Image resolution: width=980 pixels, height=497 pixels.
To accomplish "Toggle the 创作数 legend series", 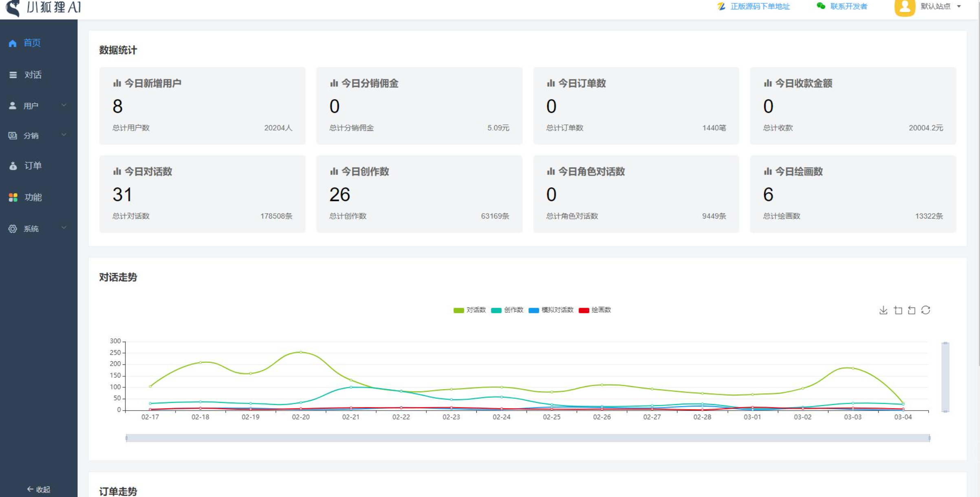I will click(x=507, y=310).
